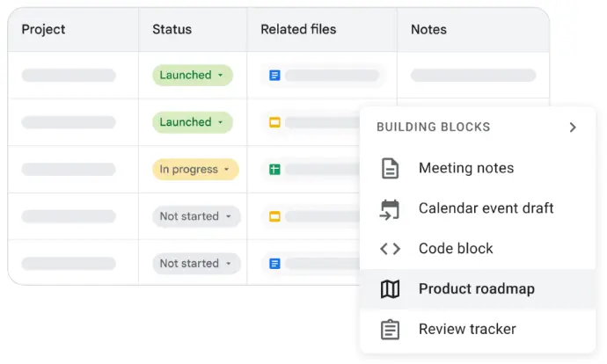Expand the In progress status dropdown
Image resolution: width=607 pixels, height=364 pixels.
pyautogui.click(x=194, y=169)
